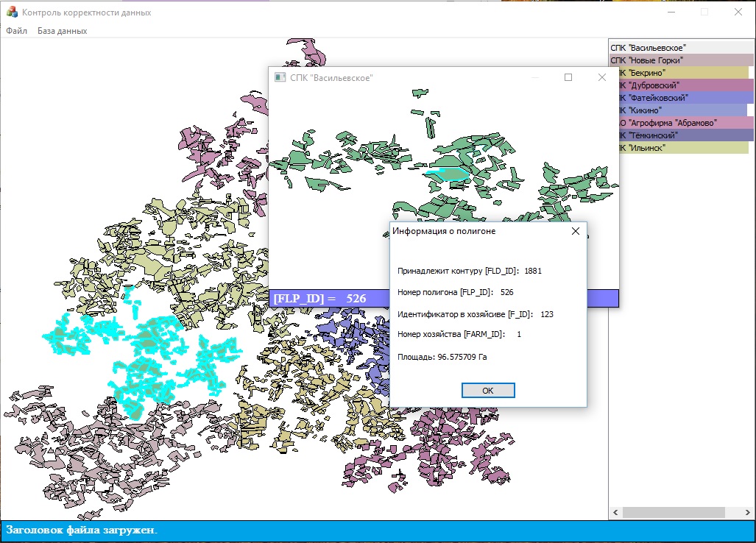
Task: Select "Дубровский" in the farm list
Action: point(686,85)
